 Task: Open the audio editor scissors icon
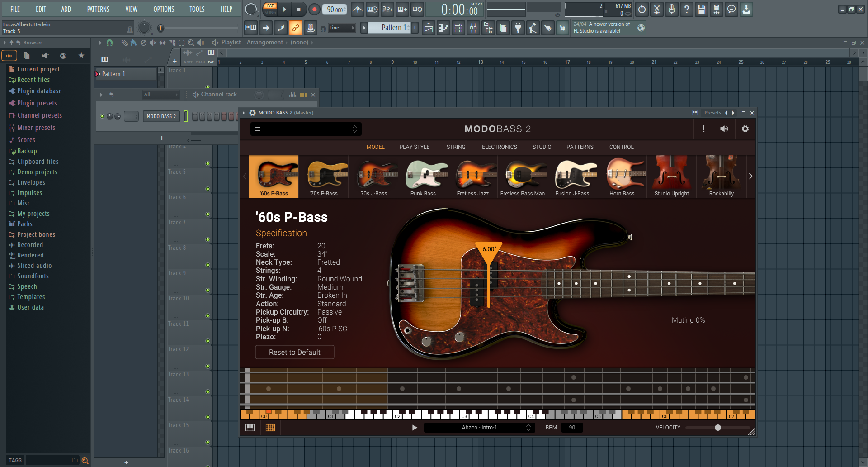656,9
